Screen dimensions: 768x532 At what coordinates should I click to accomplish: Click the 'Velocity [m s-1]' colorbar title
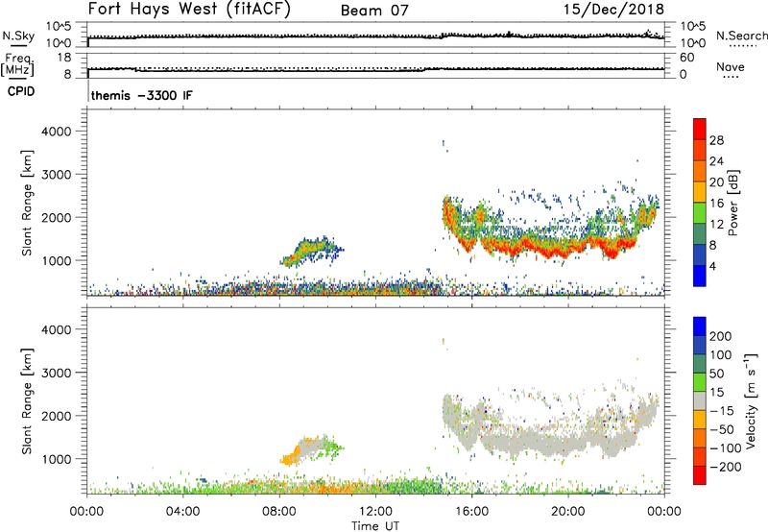pyautogui.click(x=751, y=400)
